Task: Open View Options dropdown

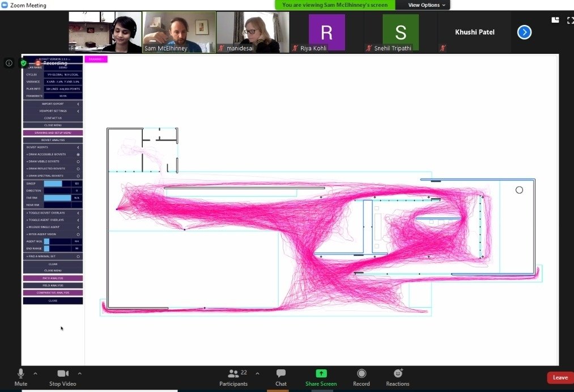Action: click(x=427, y=5)
